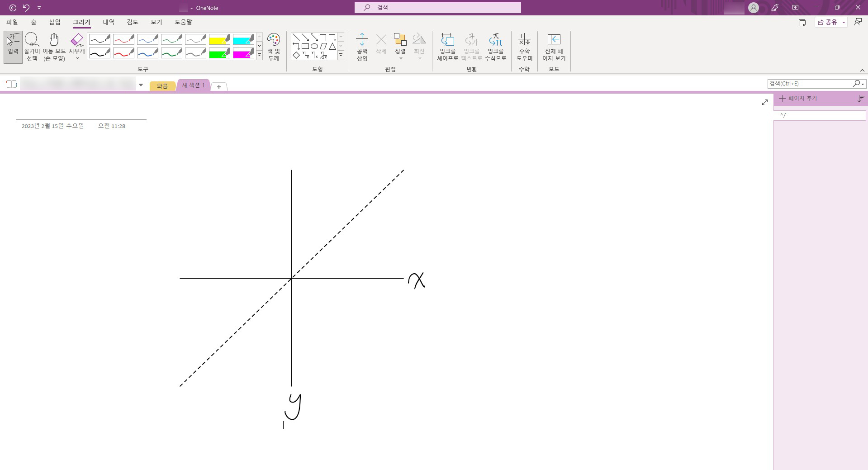Click the undo button
The height and width of the screenshot is (470, 868).
26,8
